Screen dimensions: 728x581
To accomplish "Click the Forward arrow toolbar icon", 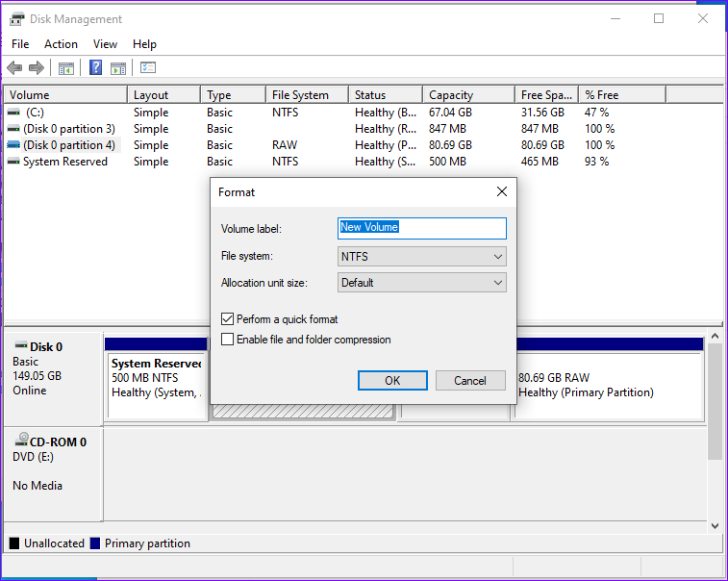I will 37,68.
